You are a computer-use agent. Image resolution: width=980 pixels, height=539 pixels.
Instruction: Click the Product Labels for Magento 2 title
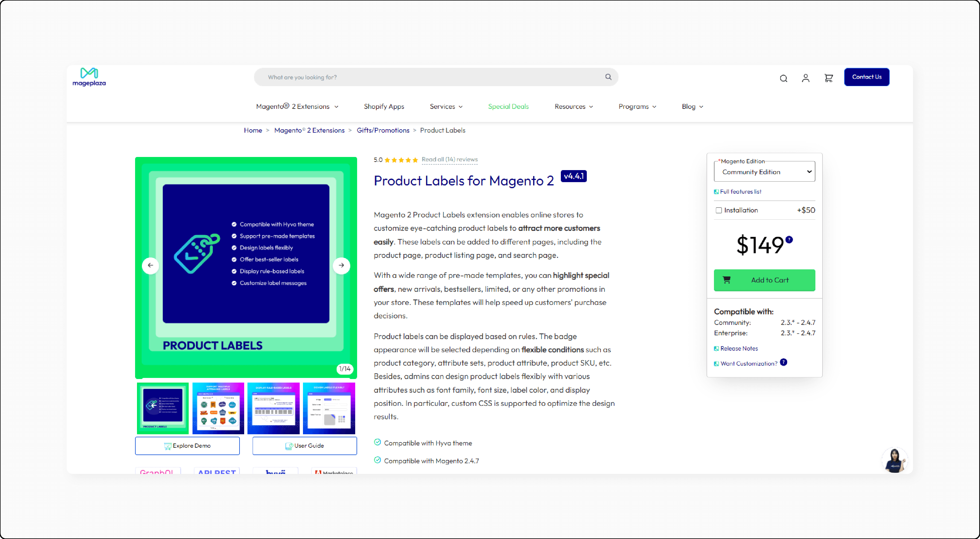coord(463,181)
